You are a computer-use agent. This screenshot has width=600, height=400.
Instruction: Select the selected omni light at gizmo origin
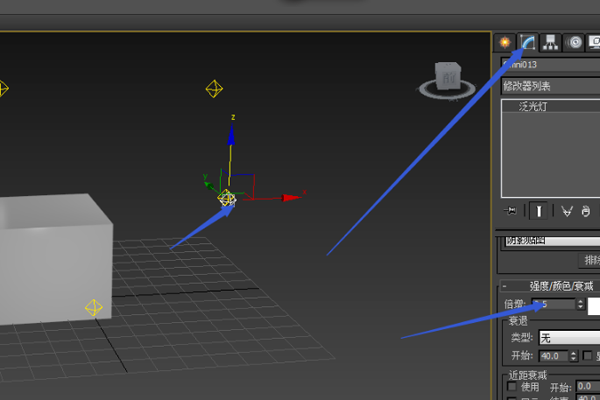point(227,198)
